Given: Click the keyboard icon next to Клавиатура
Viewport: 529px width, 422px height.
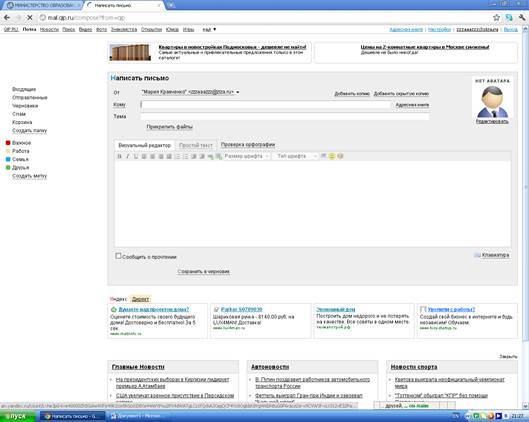Looking at the screenshot, I should (x=477, y=255).
